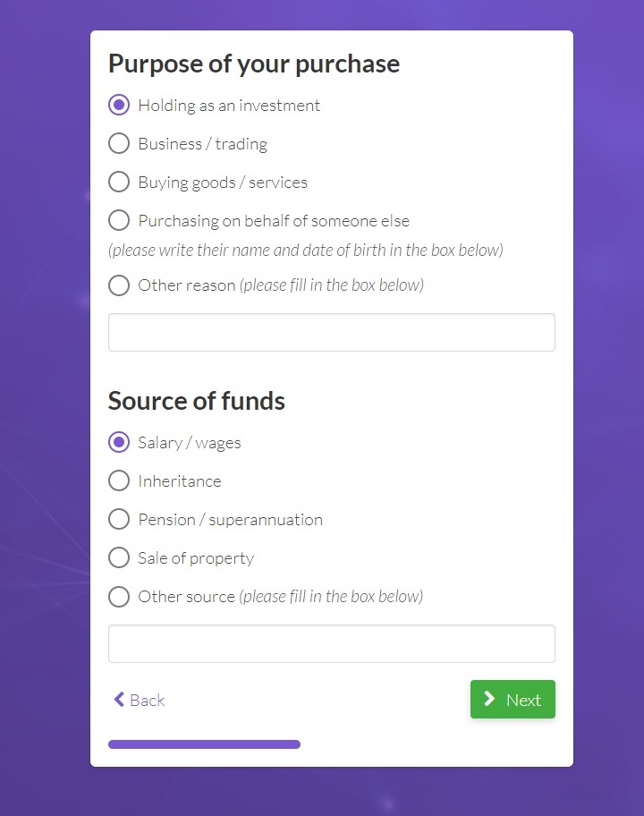The width and height of the screenshot is (644, 816).
Task: Click the name and date of birth hint text
Action: point(305,250)
